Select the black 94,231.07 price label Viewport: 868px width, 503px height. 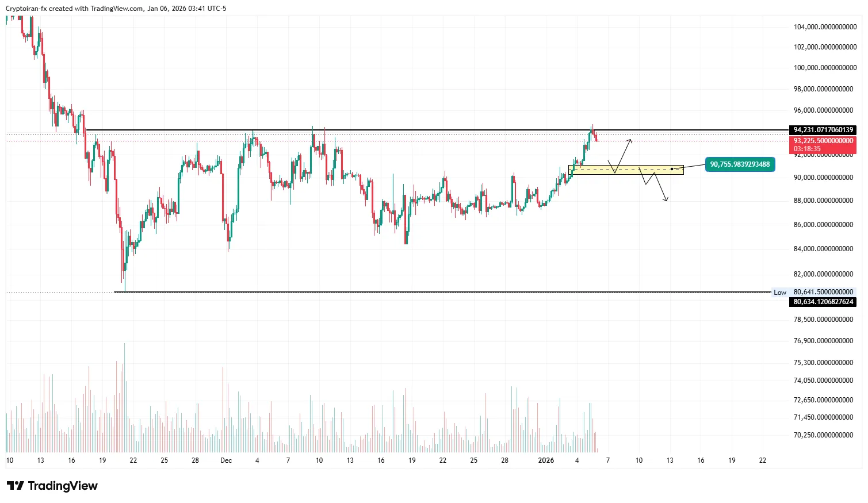(823, 130)
